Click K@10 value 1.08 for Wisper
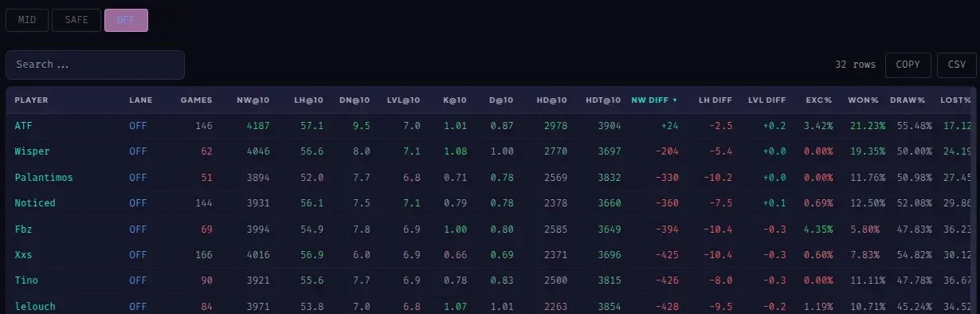 pyautogui.click(x=455, y=151)
